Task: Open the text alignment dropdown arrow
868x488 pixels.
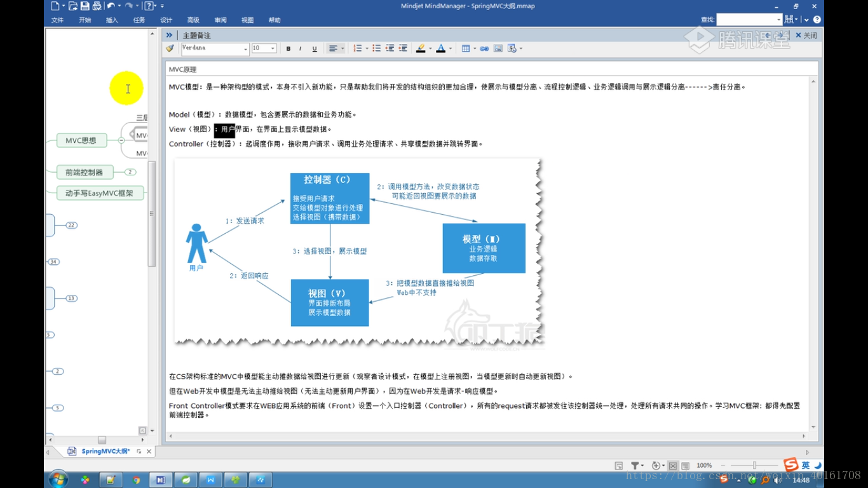Action: (x=342, y=48)
